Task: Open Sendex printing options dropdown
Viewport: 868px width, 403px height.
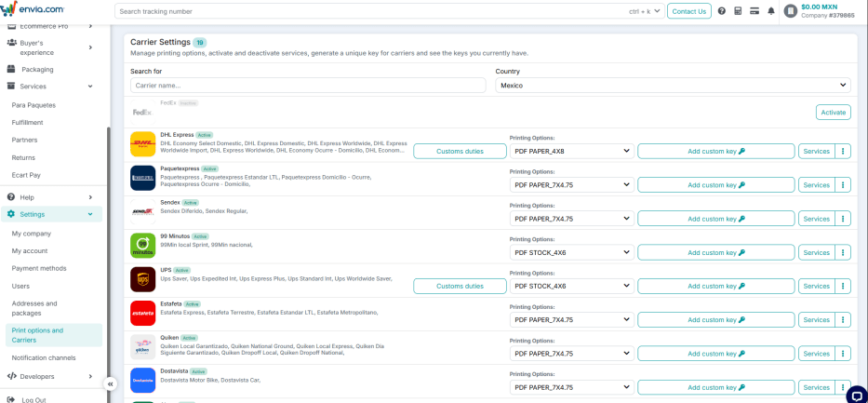Action: (x=572, y=219)
